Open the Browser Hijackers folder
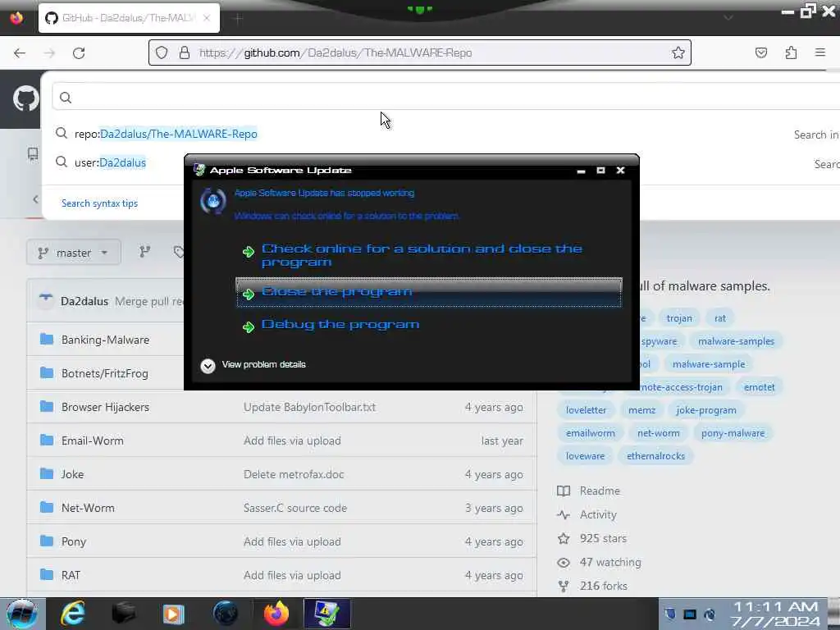 105,407
